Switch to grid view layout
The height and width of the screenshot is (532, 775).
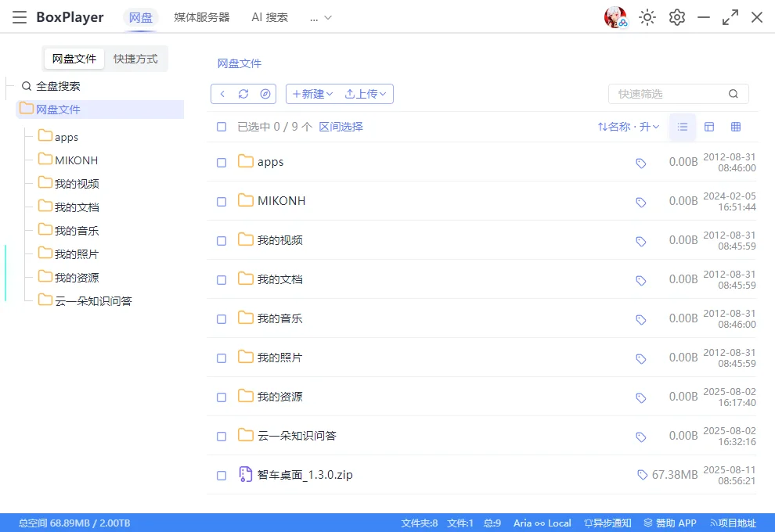point(736,127)
